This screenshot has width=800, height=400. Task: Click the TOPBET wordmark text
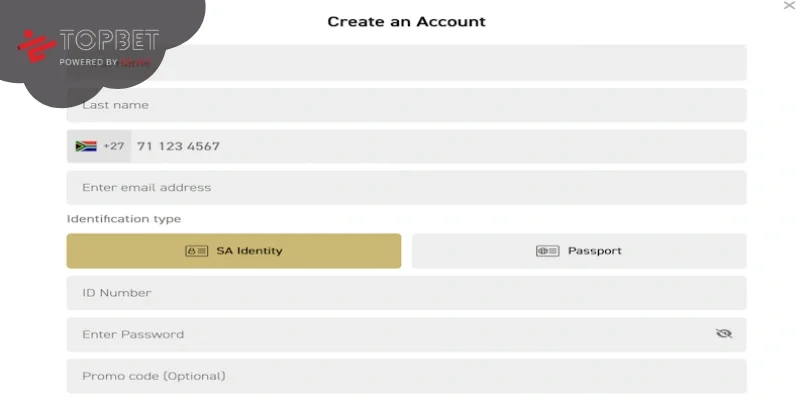point(109,41)
